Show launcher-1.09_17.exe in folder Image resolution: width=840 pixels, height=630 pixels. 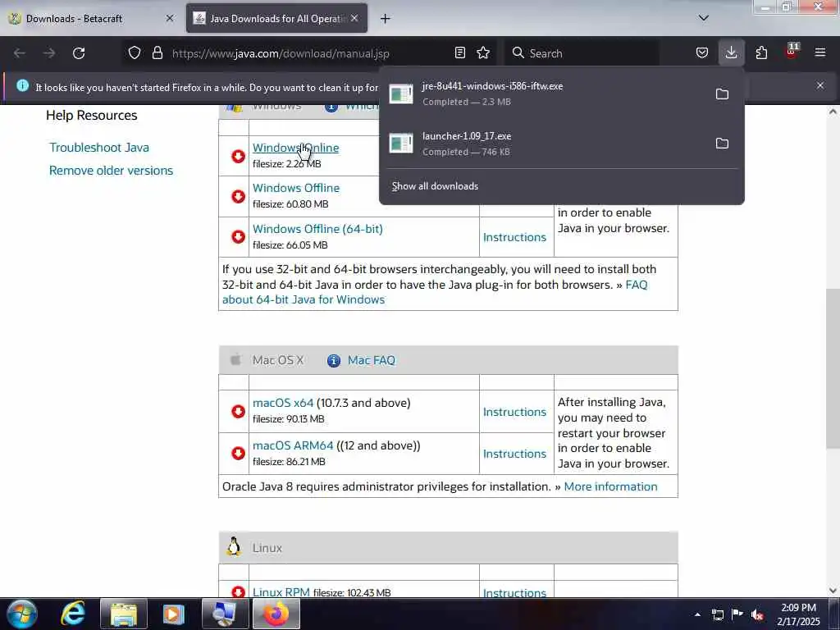[722, 144]
